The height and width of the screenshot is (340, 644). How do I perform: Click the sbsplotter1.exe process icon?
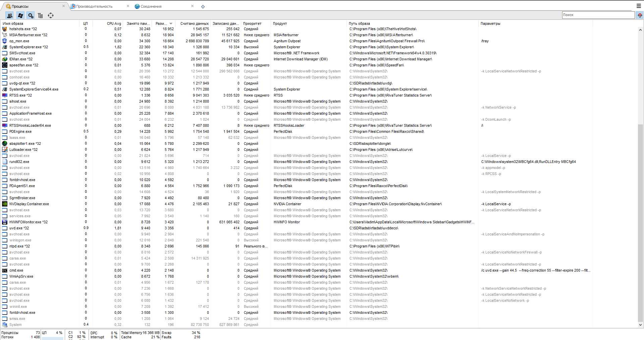click(5, 144)
